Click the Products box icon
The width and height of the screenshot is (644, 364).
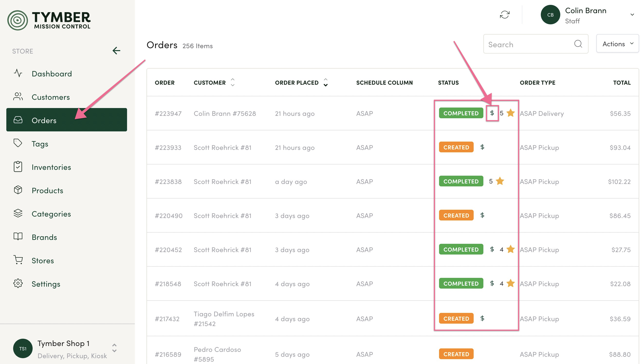pyautogui.click(x=18, y=190)
